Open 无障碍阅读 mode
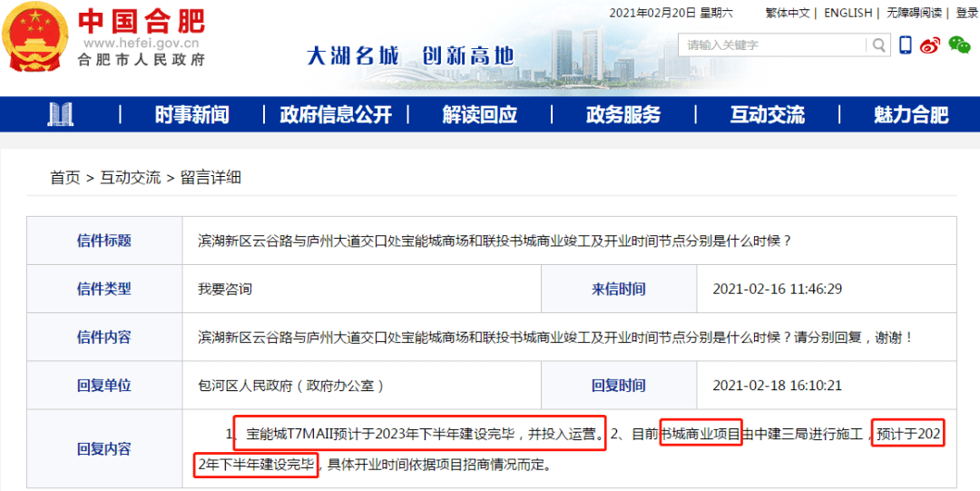This screenshot has width=980, height=491. 916,13
